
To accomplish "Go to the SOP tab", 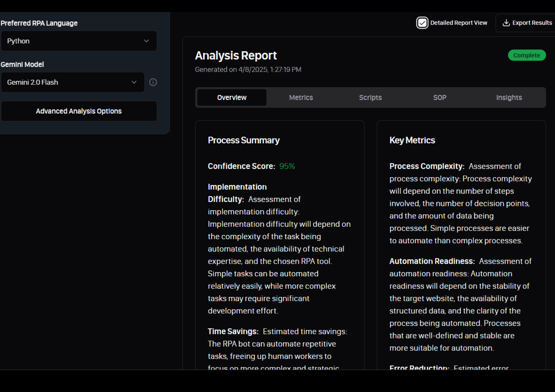I will (x=440, y=98).
